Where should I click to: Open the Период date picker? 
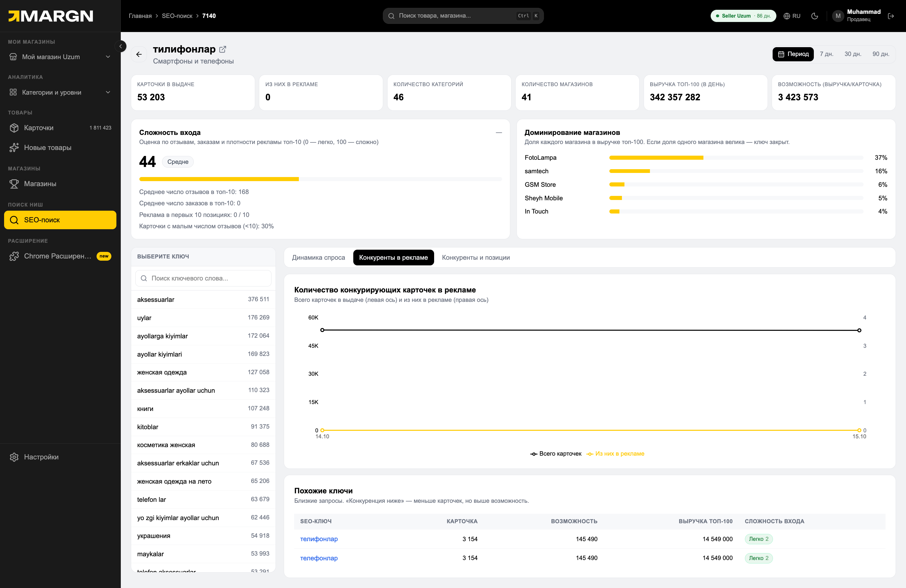[x=793, y=54]
